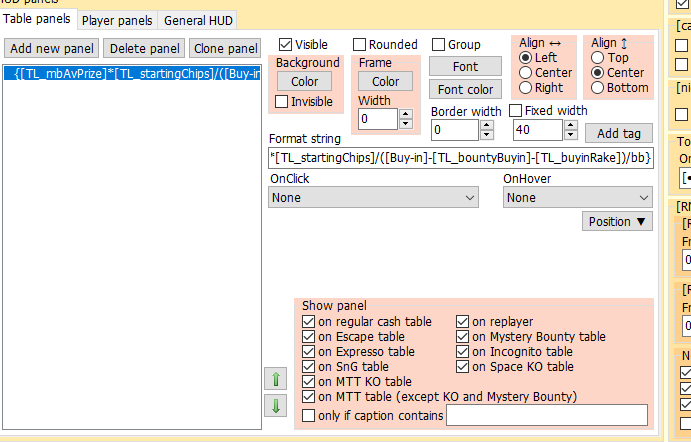Open the Position dropdown button
This screenshot has width=691, height=442.
(x=617, y=221)
